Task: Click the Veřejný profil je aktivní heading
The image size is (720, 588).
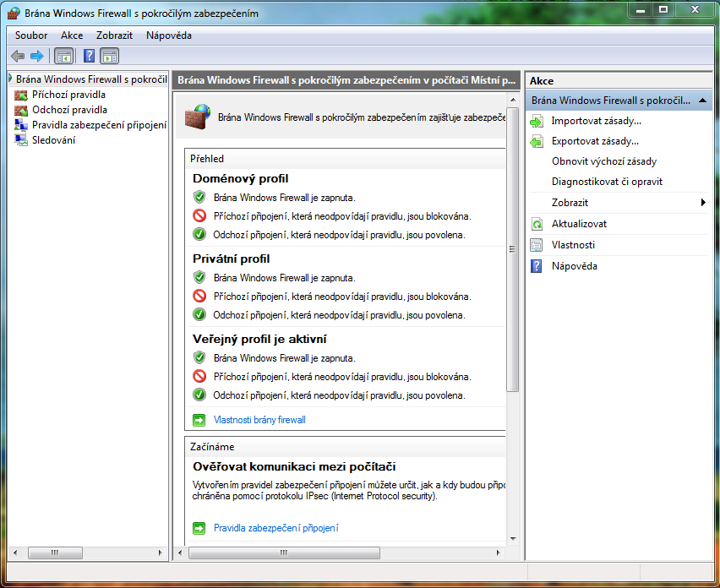Action: (x=259, y=340)
